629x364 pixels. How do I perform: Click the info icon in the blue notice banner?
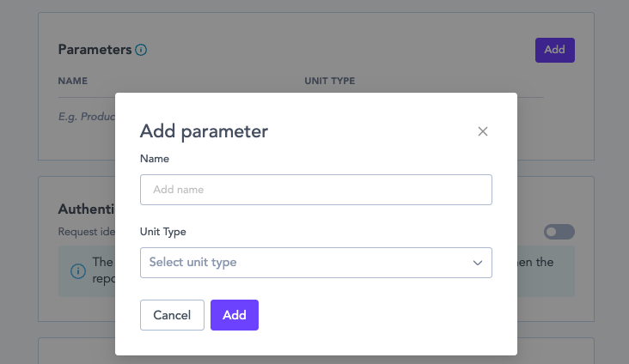(x=78, y=271)
